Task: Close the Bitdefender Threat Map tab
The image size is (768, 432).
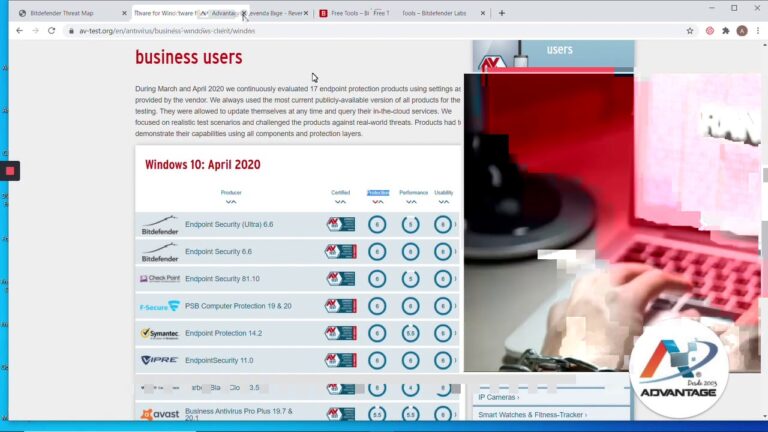Action: click(x=124, y=13)
